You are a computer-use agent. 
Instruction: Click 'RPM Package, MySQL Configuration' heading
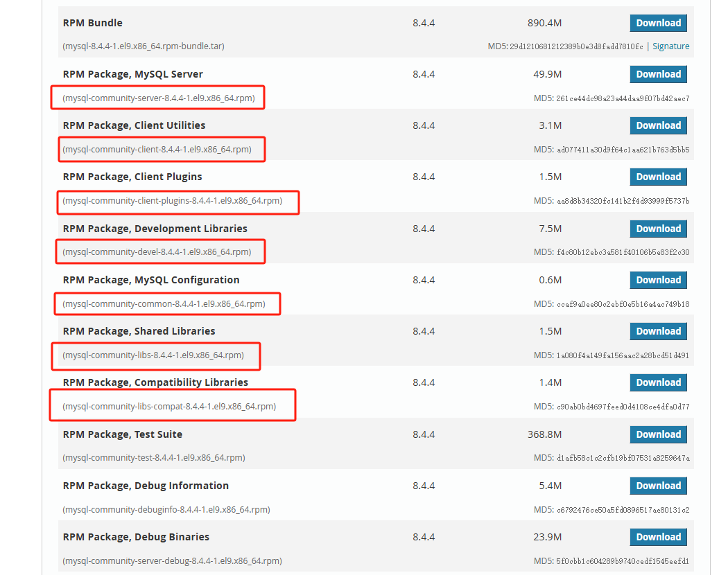(x=151, y=280)
